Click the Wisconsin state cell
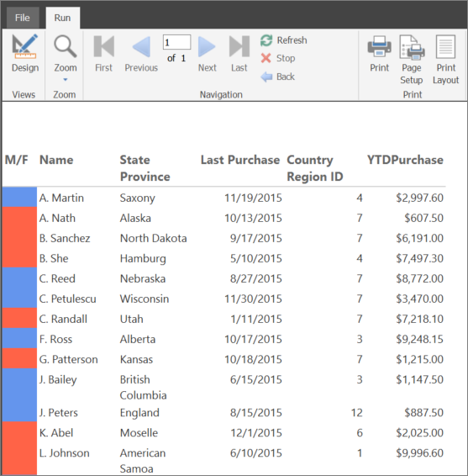Image resolution: width=468 pixels, height=476 pixels. [145, 299]
